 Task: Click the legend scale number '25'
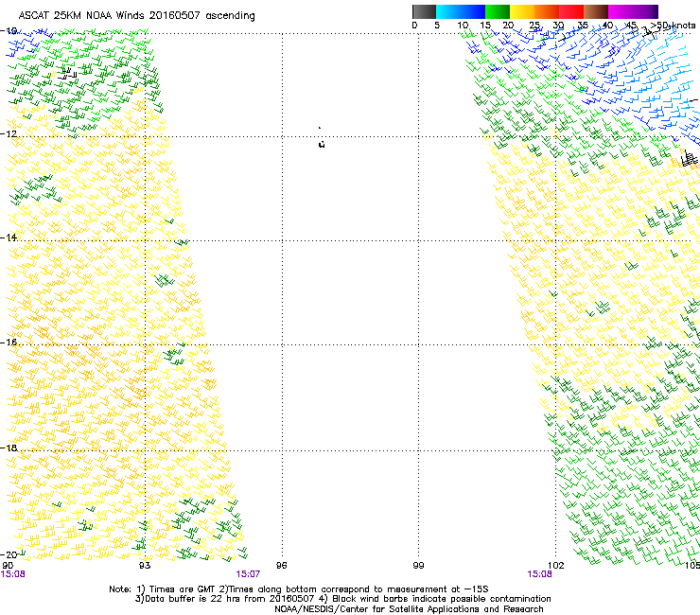point(534,26)
